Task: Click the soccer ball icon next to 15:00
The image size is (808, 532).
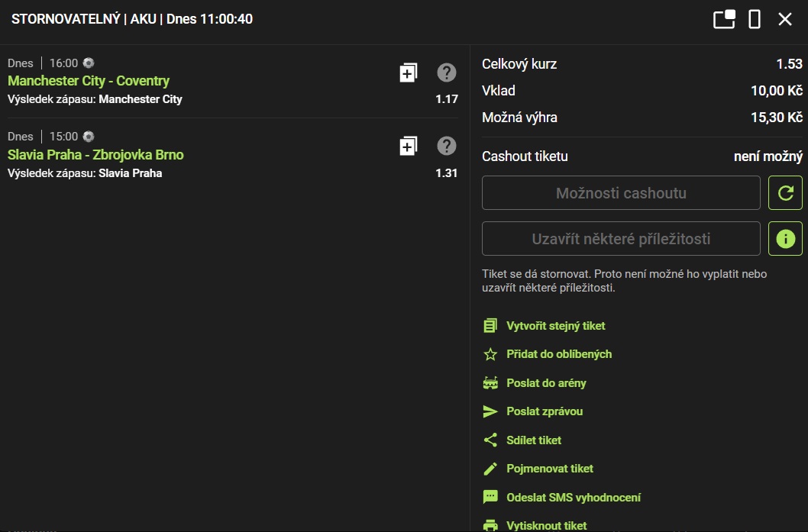Action: (89, 137)
